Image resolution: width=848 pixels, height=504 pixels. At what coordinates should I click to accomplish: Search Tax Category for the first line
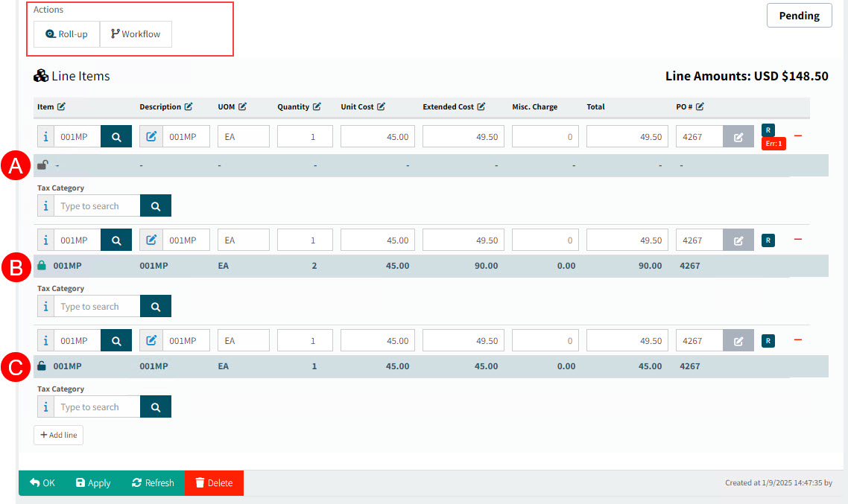(x=156, y=206)
